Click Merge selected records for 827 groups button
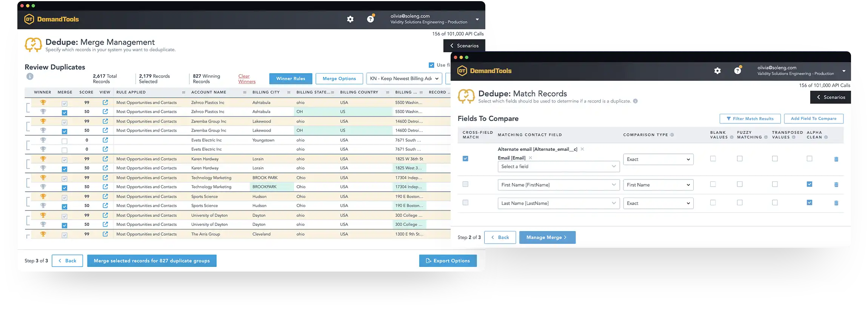 [x=152, y=261]
